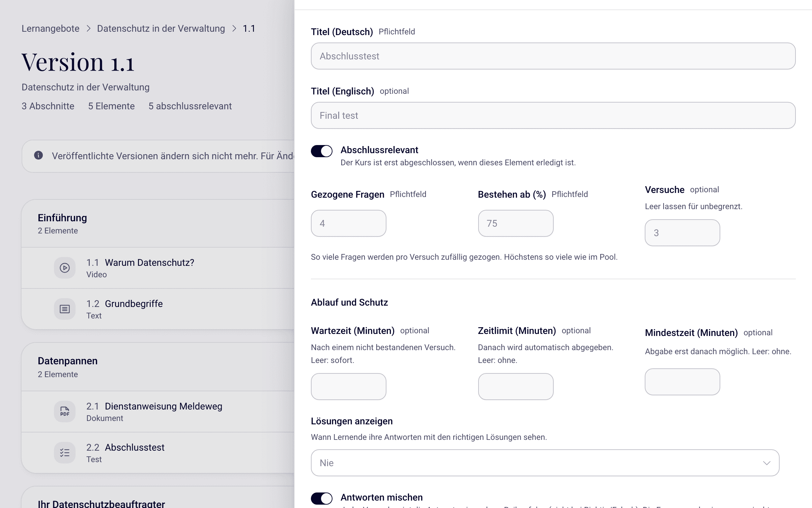The width and height of the screenshot is (812, 508).
Task: Click the '5 Elemente' stat text
Action: tap(111, 106)
